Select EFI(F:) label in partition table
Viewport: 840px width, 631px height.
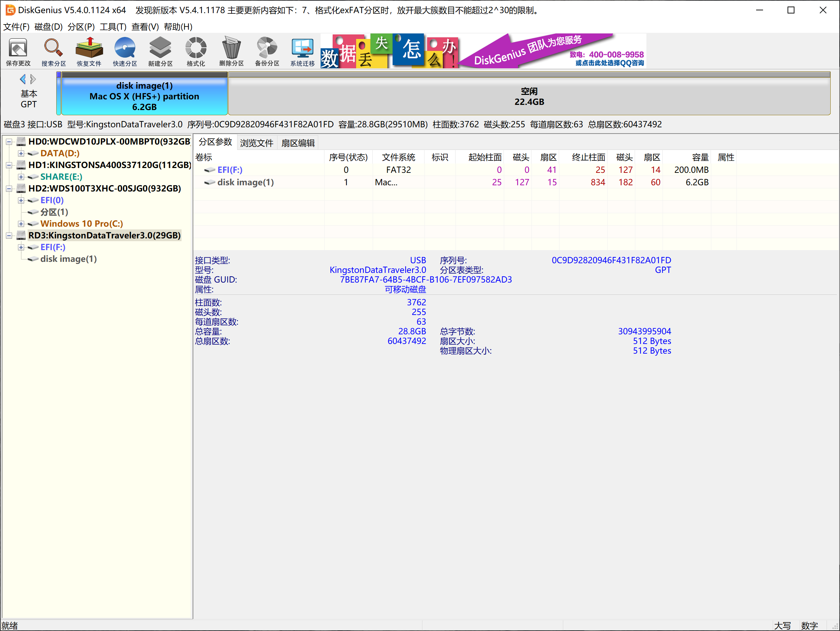pos(230,170)
